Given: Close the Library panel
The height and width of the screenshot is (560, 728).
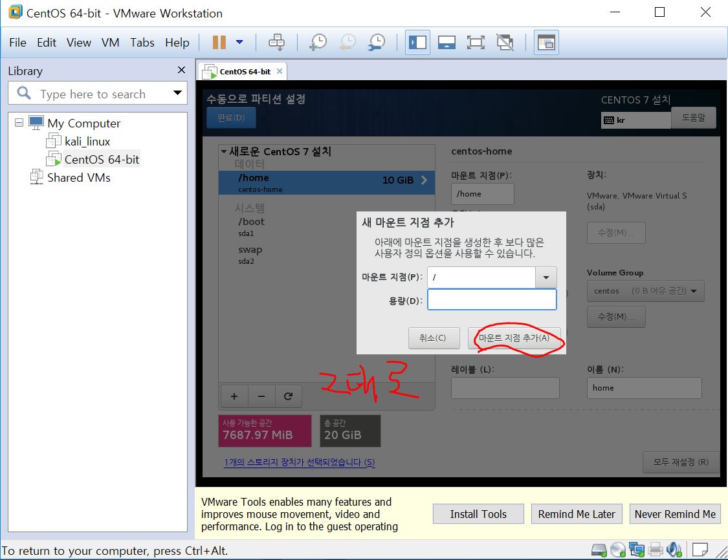Looking at the screenshot, I should (x=182, y=70).
